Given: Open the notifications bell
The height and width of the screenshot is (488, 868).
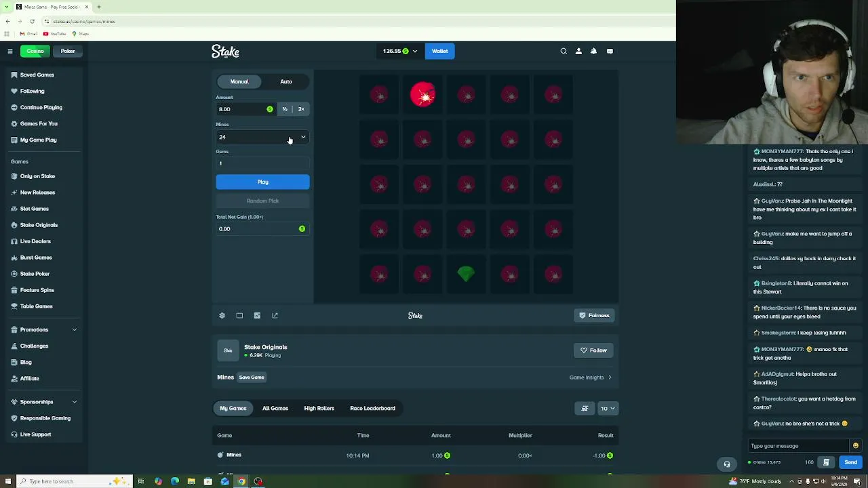Looking at the screenshot, I should click(x=593, y=51).
